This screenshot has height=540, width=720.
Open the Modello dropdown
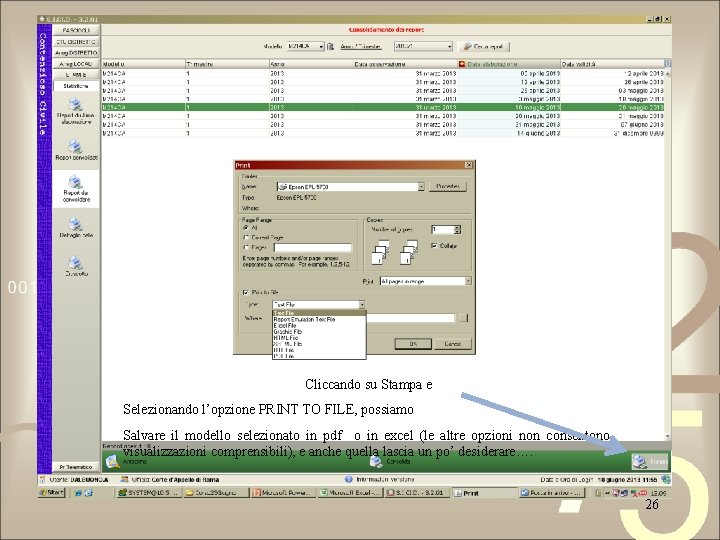(x=305, y=46)
